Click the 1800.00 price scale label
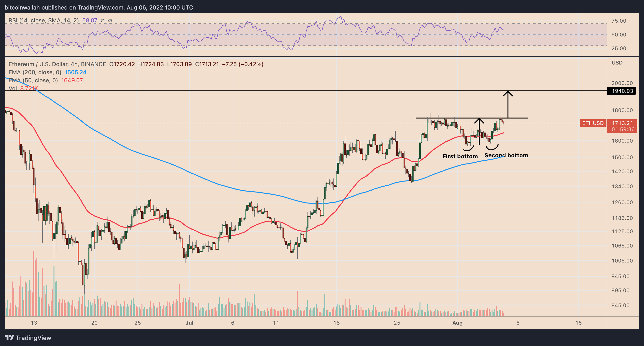The width and height of the screenshot is (644, 346). [x=622, y=111]
